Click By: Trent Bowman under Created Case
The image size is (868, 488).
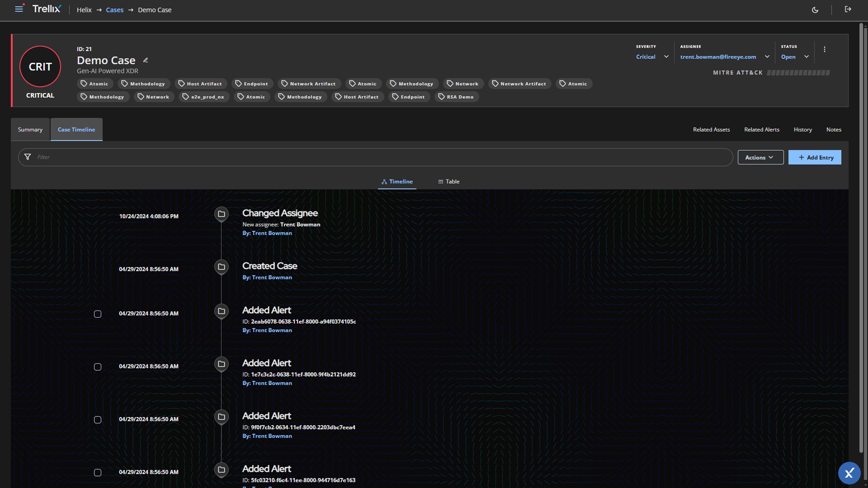tap(267, 277)
